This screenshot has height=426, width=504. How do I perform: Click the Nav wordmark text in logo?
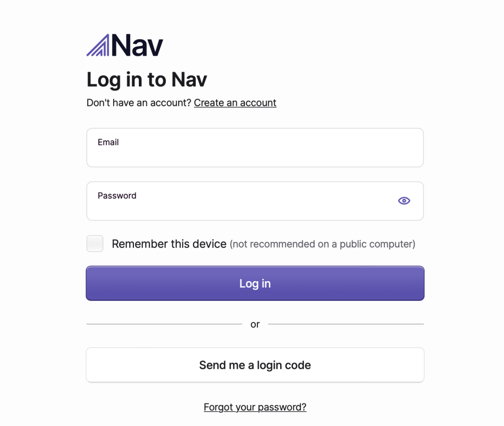137,45
